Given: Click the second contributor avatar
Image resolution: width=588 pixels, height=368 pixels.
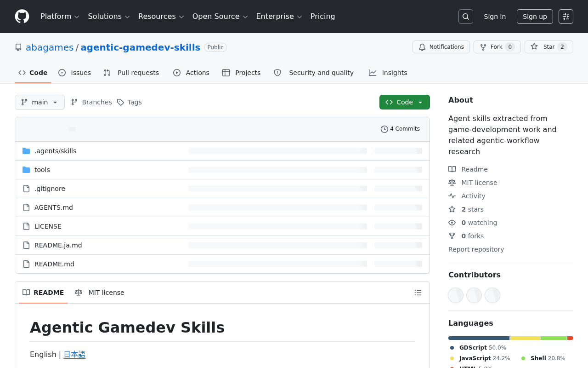Looking at the screenshot, I should tap(474, 295).
